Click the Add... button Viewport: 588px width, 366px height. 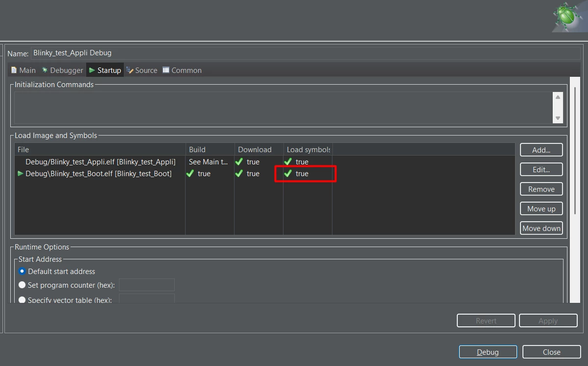coord(541,150)
